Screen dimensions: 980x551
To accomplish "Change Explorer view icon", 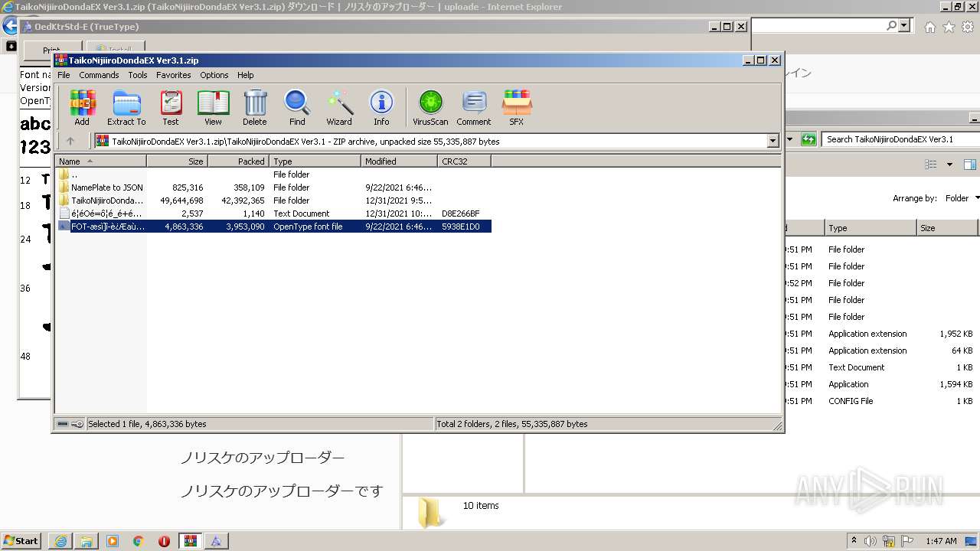I will [931, 165].
